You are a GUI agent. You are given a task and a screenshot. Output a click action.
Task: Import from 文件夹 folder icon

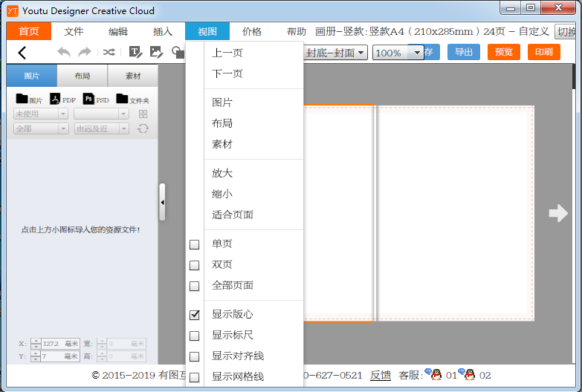[122, 99]
